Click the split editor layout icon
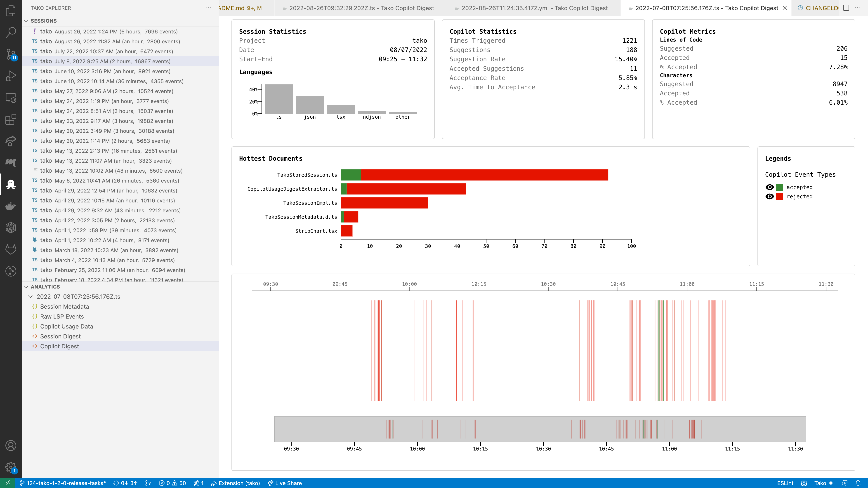The width and height of the screenshot is (868, 488). point(846,8)
